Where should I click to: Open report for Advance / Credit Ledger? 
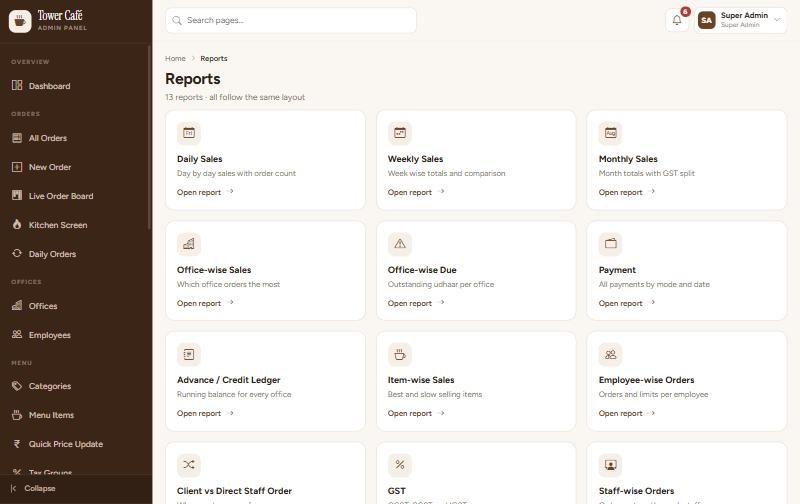click(x=205, y=413)
